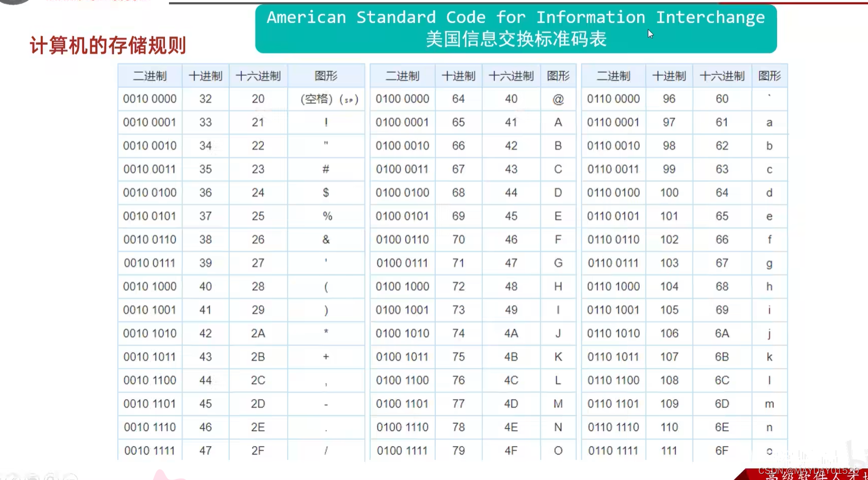Select hex value 6A
The width and height of the screenshot is (868, 480).
coord(722,334)
